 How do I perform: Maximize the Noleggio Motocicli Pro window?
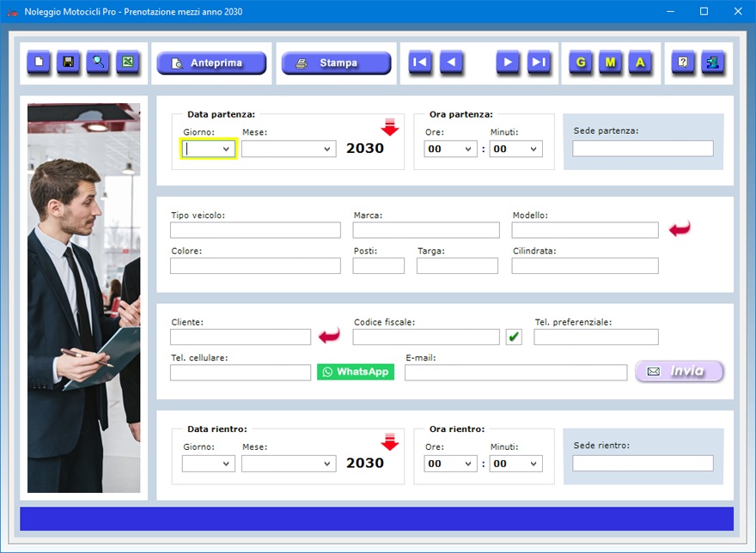point(704,11)
